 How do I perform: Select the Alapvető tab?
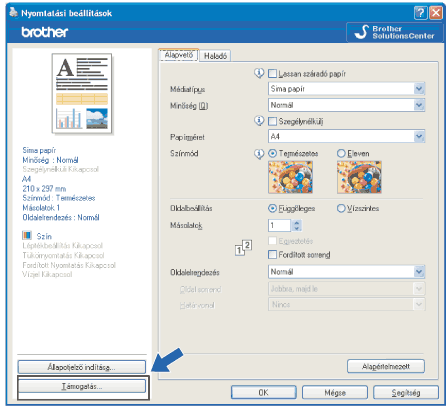179,55
